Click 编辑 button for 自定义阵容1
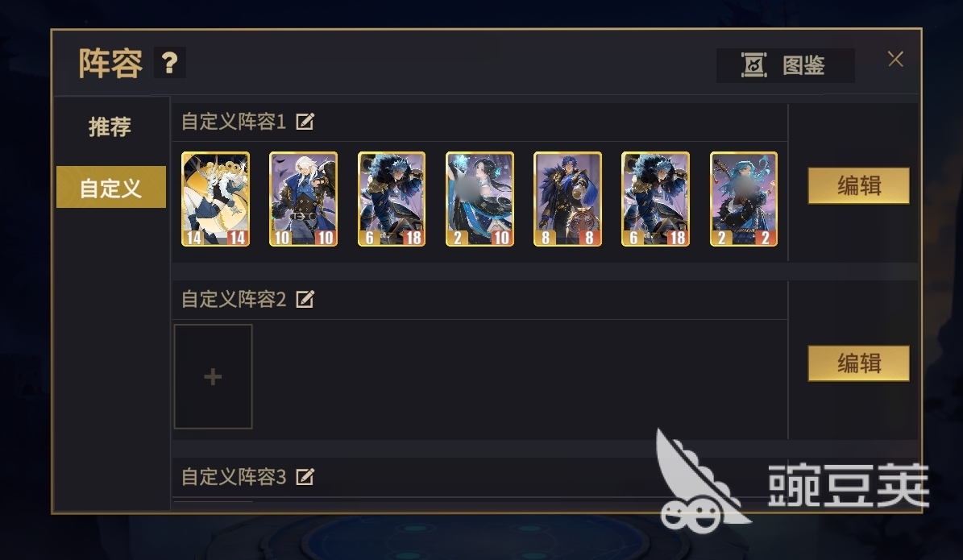 858,185
